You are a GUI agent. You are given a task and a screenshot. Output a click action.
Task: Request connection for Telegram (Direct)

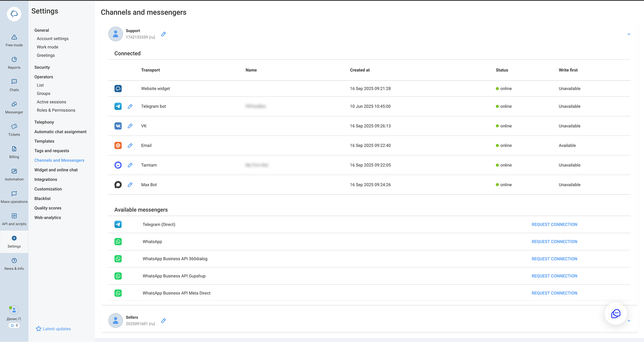[x=554, y=224]
